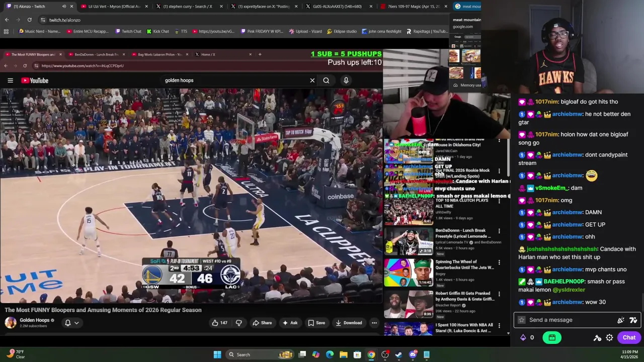Open the Music Nerd bookmark

39,31
